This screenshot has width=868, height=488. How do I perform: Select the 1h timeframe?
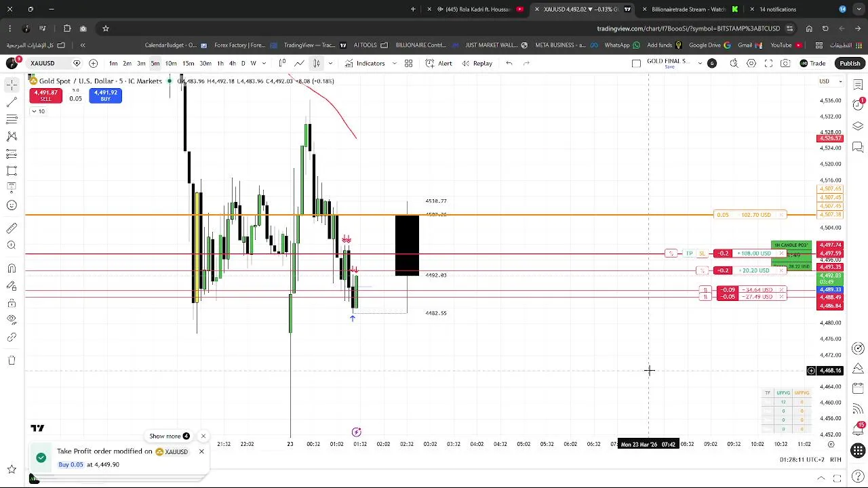(220, 63)
